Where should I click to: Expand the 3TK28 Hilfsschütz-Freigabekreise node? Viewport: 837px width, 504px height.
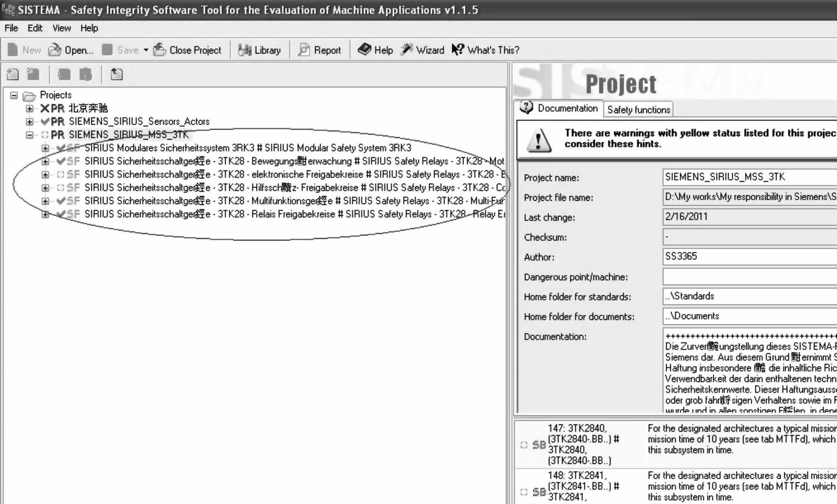click(x=45, y=187)
